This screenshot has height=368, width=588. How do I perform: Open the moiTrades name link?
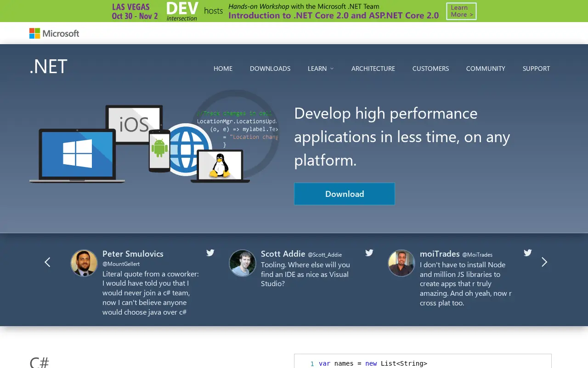click(x=440, y=254)
